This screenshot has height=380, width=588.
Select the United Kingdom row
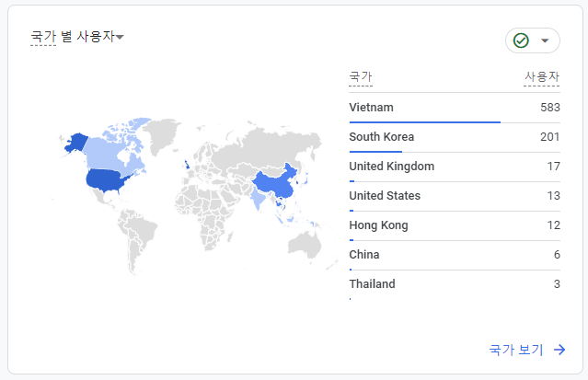[455, 167]
